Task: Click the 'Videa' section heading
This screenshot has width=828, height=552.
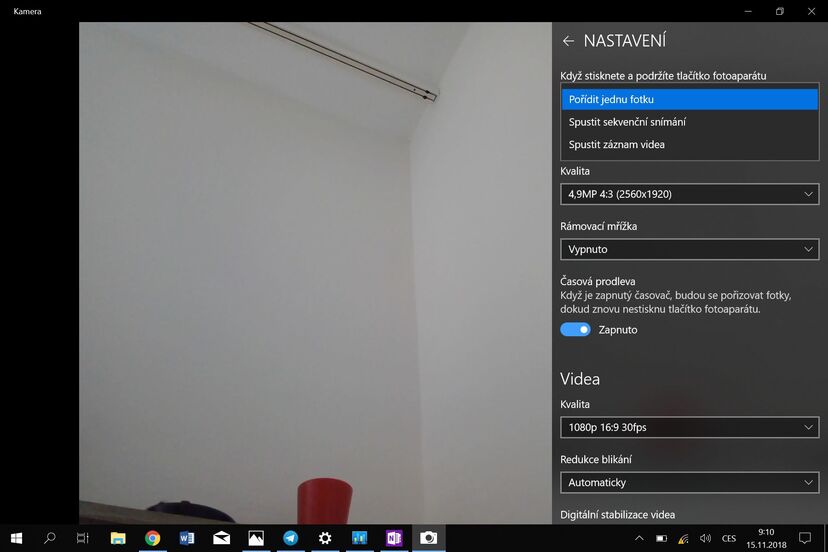Action: (x=580, y=379)
